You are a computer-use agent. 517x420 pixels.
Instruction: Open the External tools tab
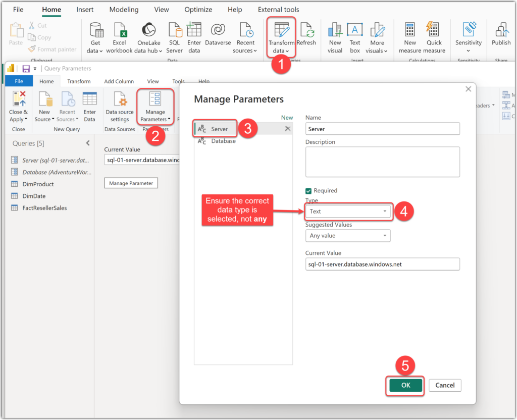(x=279, y=10)
